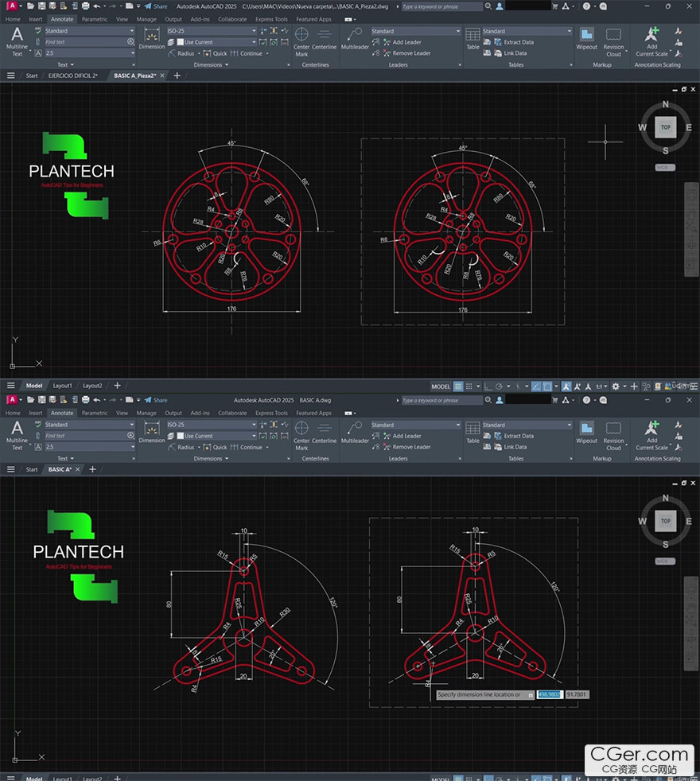Toggle ortho mode in top status bar
Viewport: 700px width, 781px height.
[488, 386]
